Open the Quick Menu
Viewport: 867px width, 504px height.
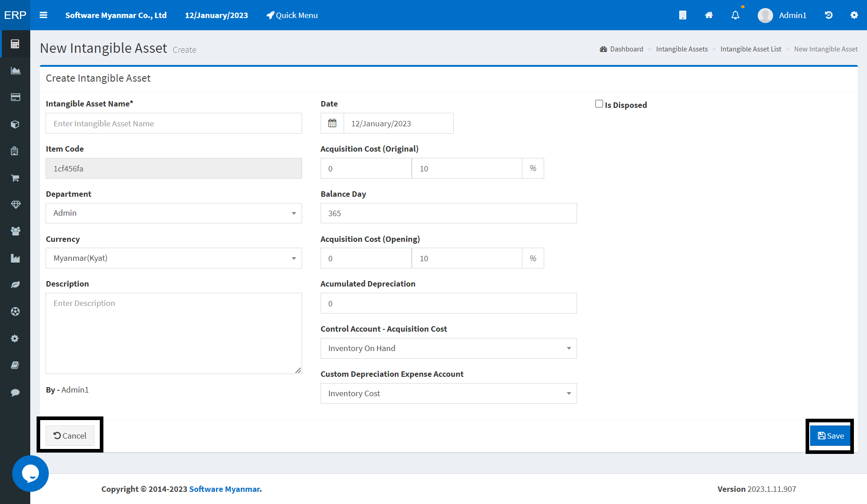click(x=292, y=15)
